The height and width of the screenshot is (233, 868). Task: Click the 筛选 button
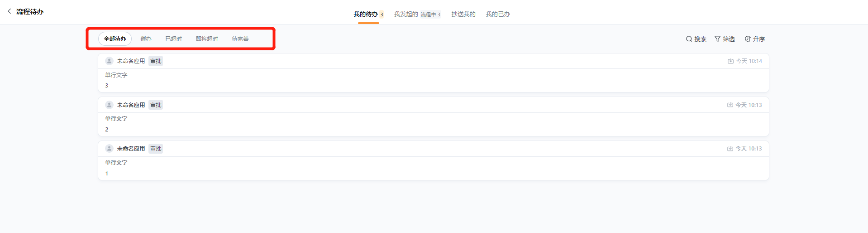coord(725,39)
